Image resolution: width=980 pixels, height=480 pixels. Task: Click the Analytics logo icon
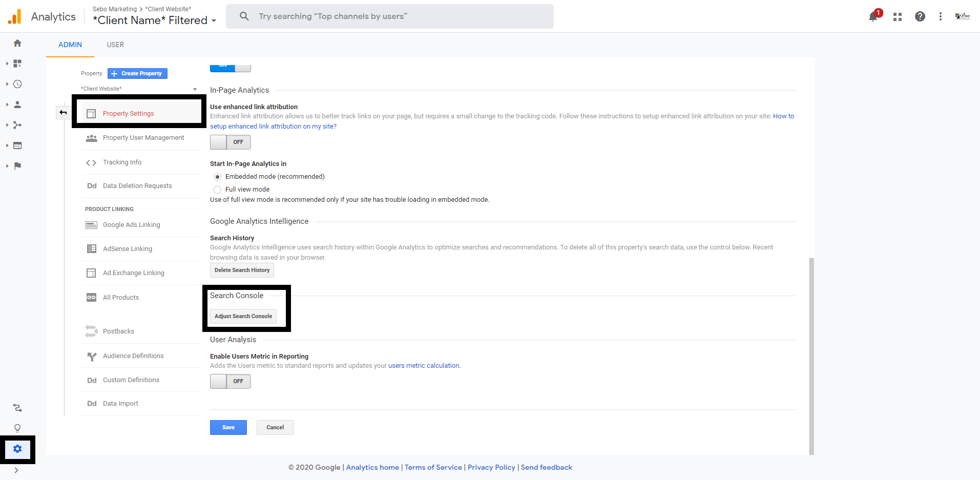click(x=15, y=16)
